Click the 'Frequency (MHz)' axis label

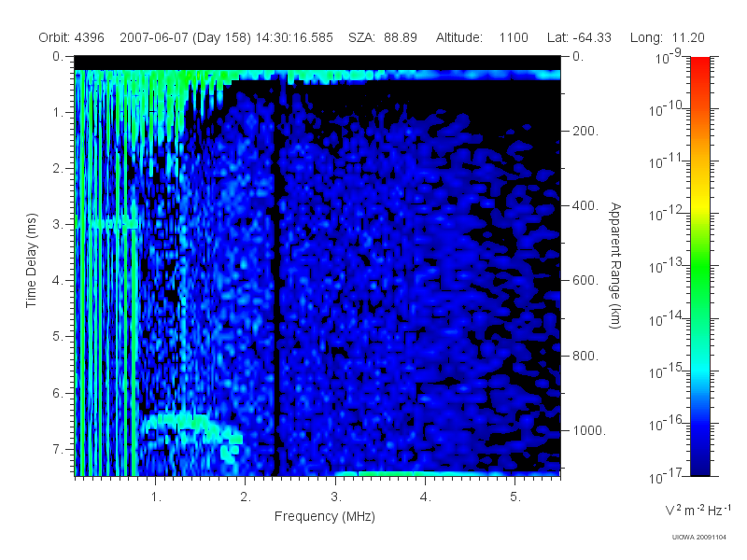point(324,516)
